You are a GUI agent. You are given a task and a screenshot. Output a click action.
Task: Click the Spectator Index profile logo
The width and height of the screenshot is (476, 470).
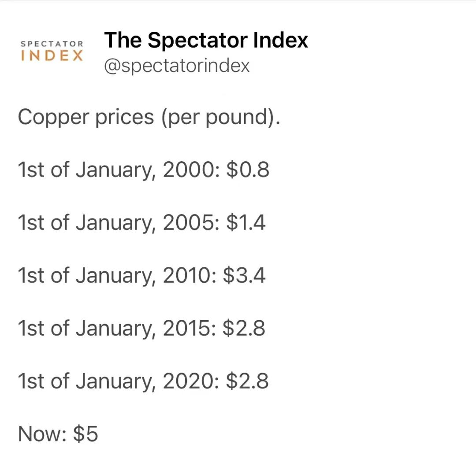[x=52, y=51]
